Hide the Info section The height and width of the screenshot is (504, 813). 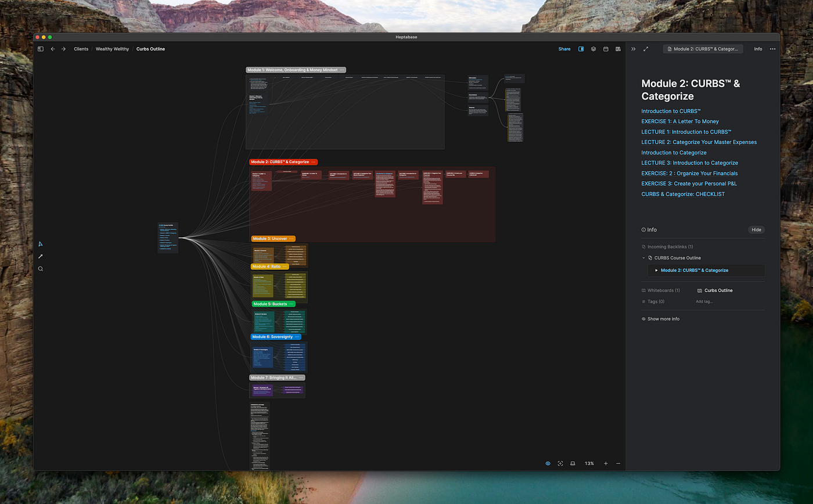[x=756, y=229]
